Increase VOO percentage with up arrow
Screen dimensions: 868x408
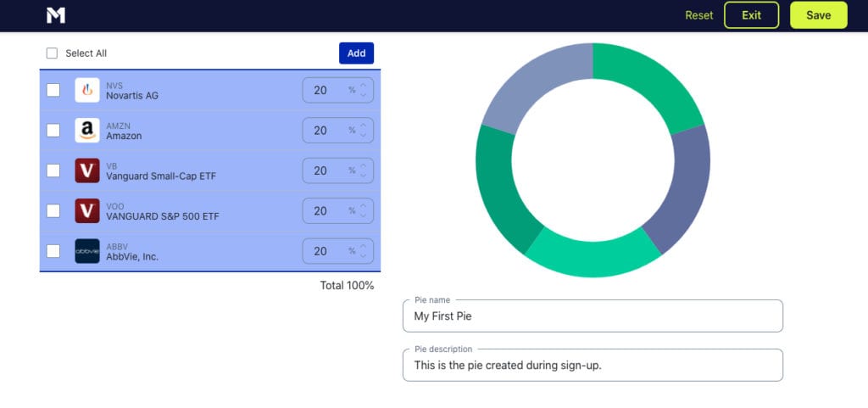[x=363, y=206]
